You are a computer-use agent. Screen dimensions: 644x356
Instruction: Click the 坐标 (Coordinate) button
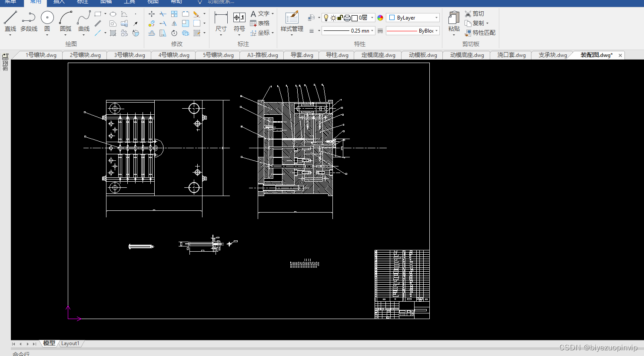point(260,33)
